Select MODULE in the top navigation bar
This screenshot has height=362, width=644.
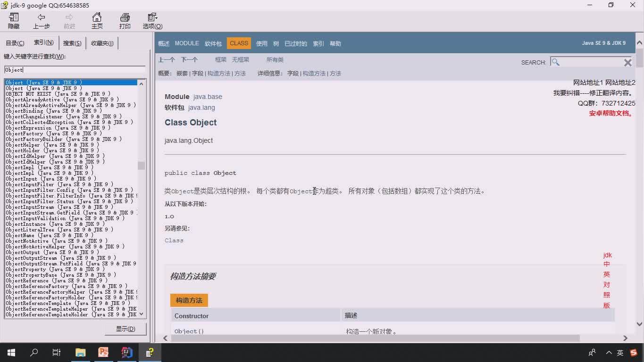click(x=187, y=43)
